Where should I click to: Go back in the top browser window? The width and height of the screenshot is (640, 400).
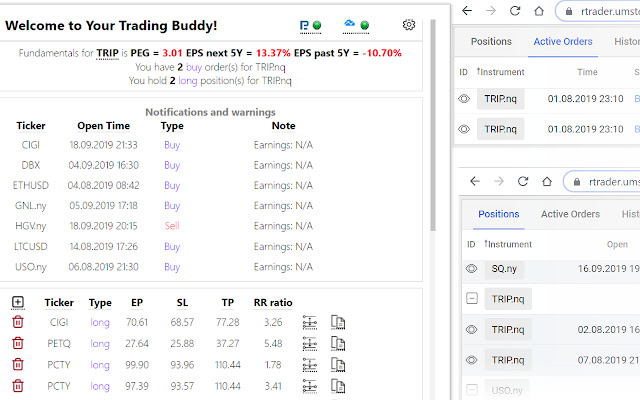click(467, 11)
